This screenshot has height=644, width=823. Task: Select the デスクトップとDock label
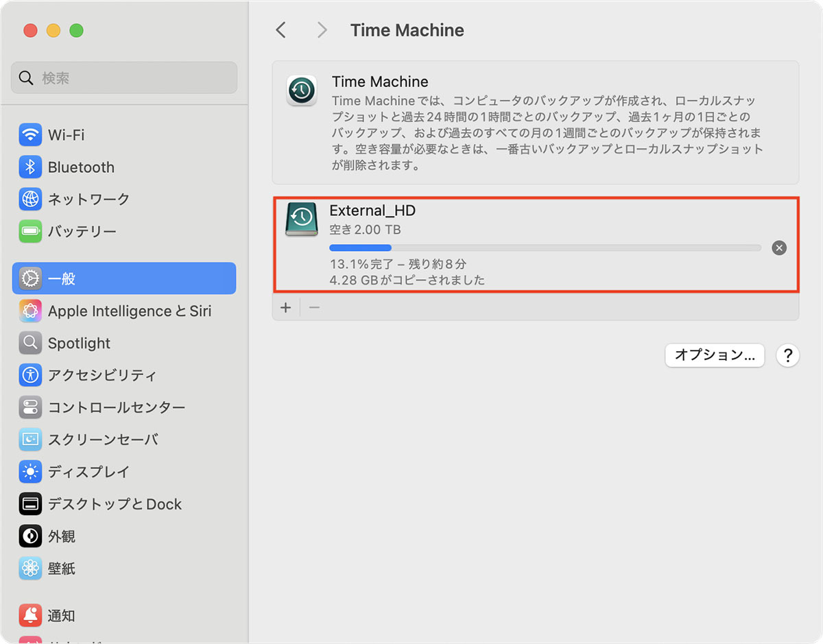pos(115,505)
